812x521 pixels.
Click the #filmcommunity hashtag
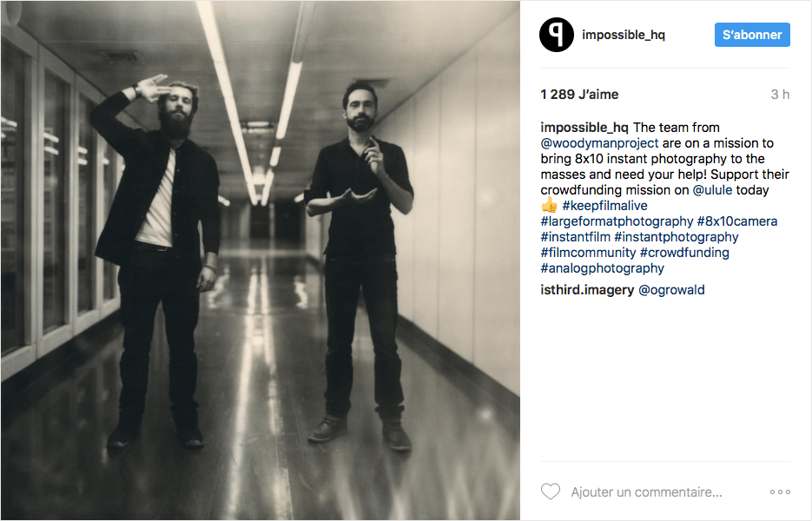pos(588,252)
